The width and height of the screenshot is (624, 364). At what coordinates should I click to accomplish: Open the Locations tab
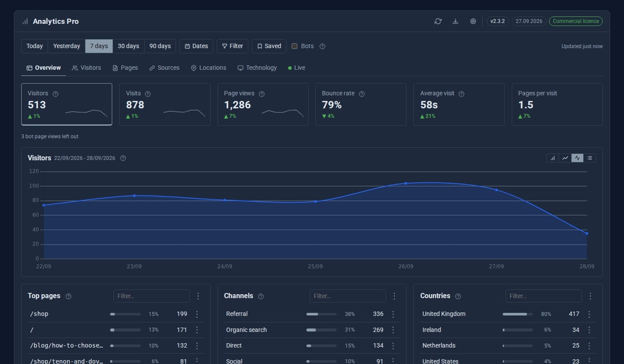pyautogui.click(x=208, y=68)
